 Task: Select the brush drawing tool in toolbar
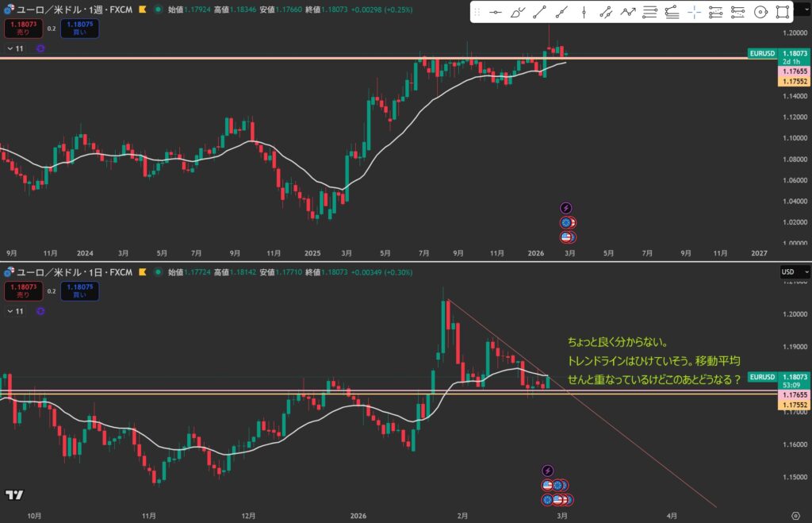click(518, 12)
